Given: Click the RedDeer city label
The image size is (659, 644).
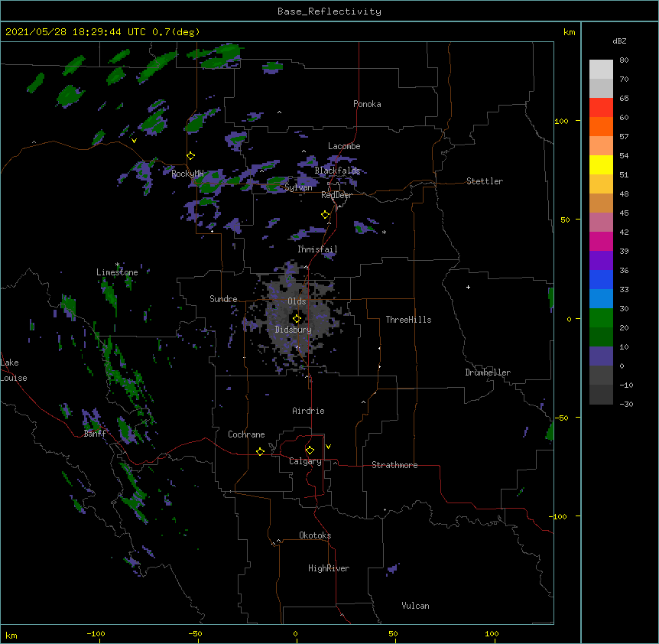Looking at the screenshot, I should coord(336,195).
